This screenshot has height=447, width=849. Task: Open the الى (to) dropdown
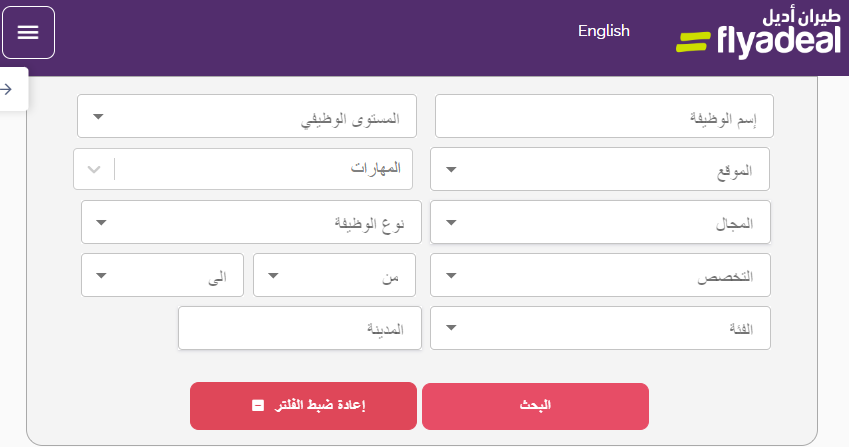pos(162,275)
